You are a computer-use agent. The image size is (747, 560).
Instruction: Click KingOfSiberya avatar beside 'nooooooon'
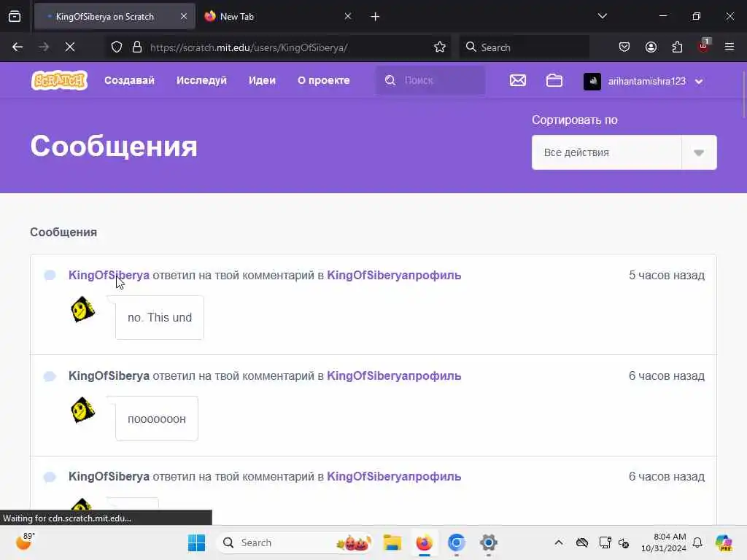pos(83,410)
